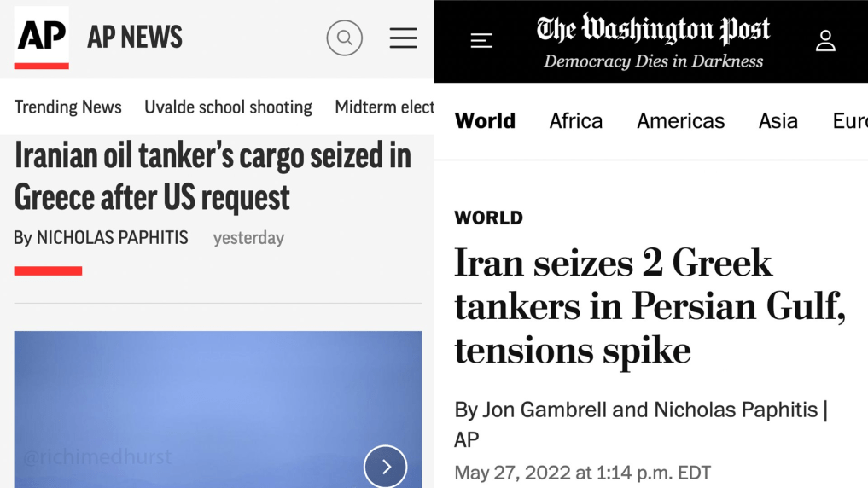The image size is (868, 488).
Task: Click the AP logo icon
Action: 41,38
